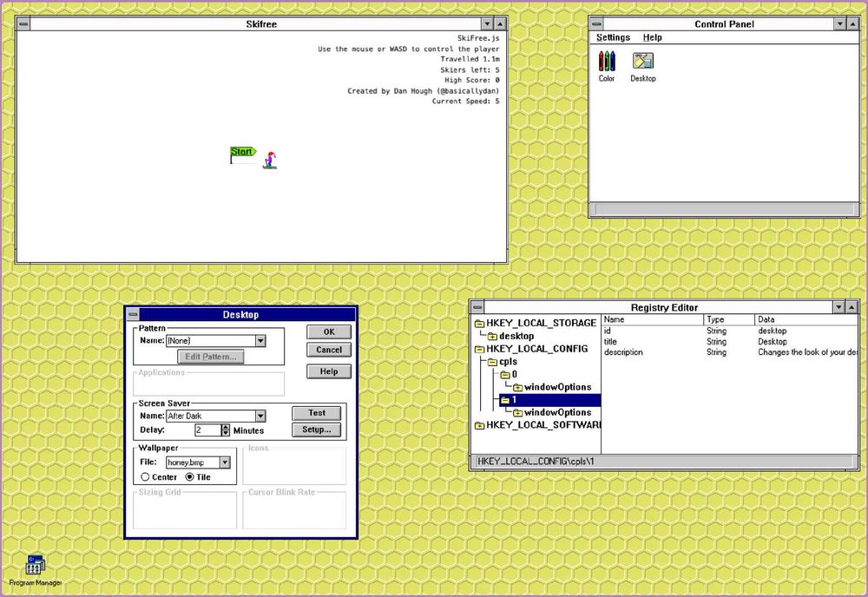Open the Registry Editor window system menu
868x597 pixels.
click(x=477, y=307)
